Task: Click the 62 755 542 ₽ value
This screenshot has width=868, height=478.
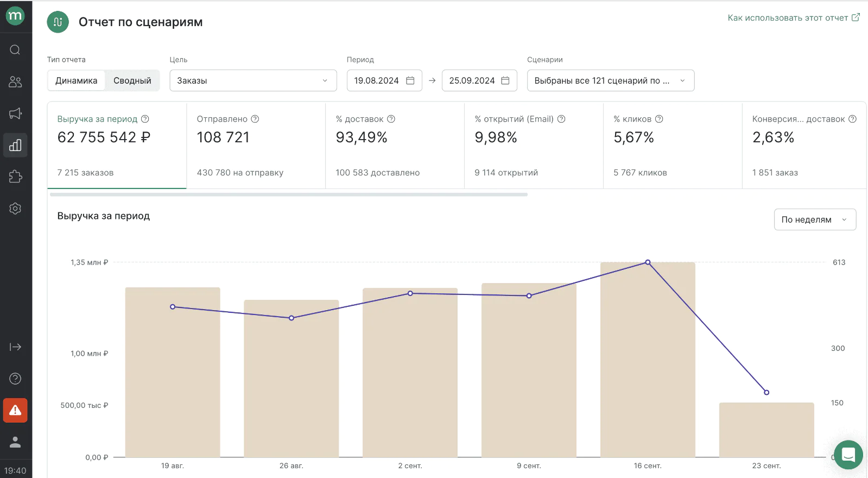Action: point(104,137)
